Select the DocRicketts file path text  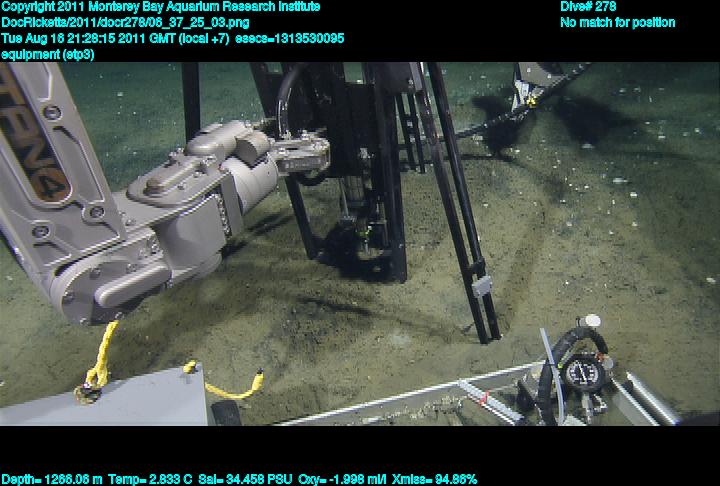[125, 23]
